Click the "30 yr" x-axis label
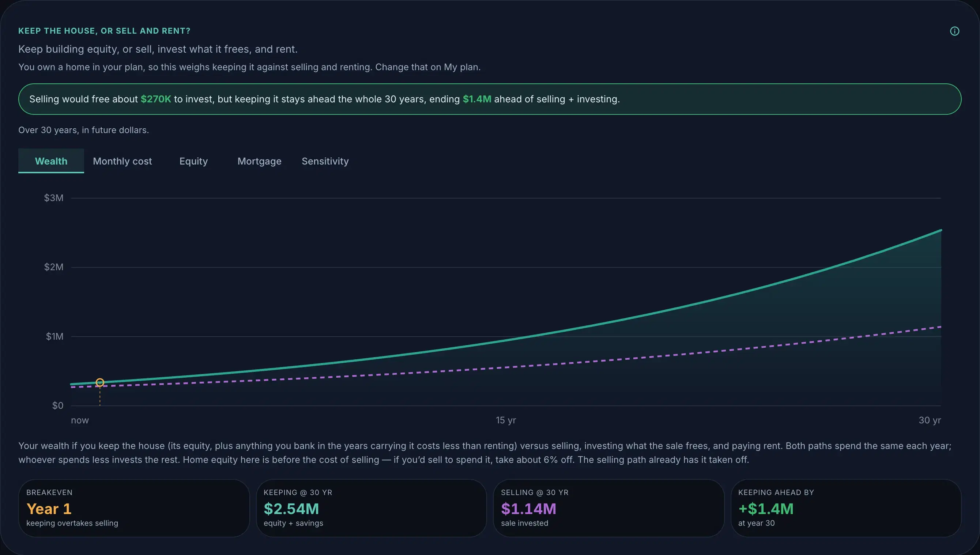 click(930, 420)
